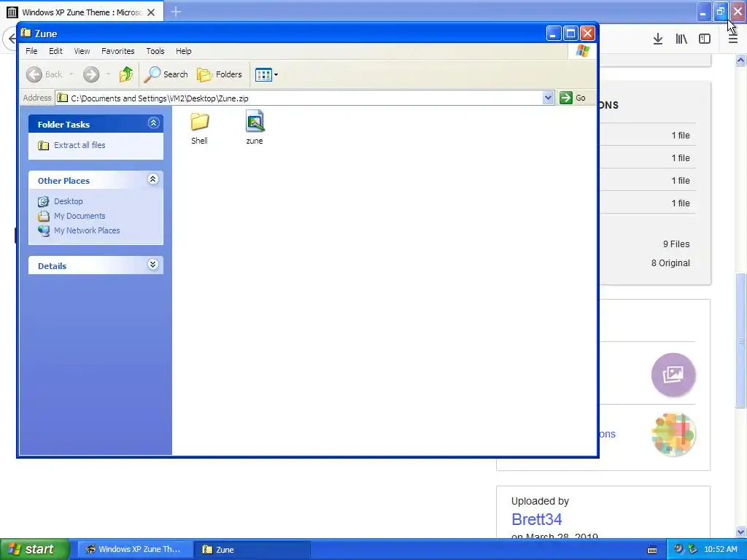Open the View menu

click(x=82, y=51)
